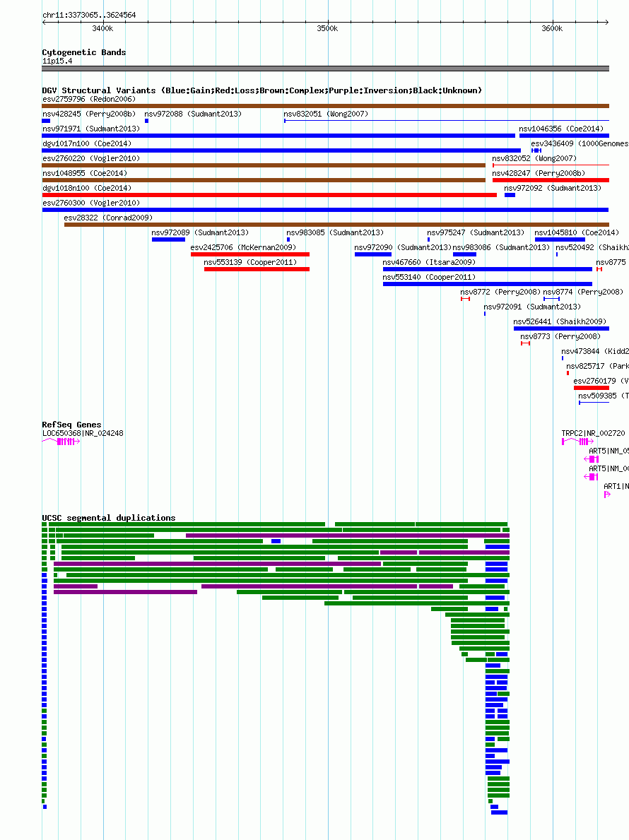
Task: Select the nsv972092 (Sudmant2013) label
Action: click(553, 189)
